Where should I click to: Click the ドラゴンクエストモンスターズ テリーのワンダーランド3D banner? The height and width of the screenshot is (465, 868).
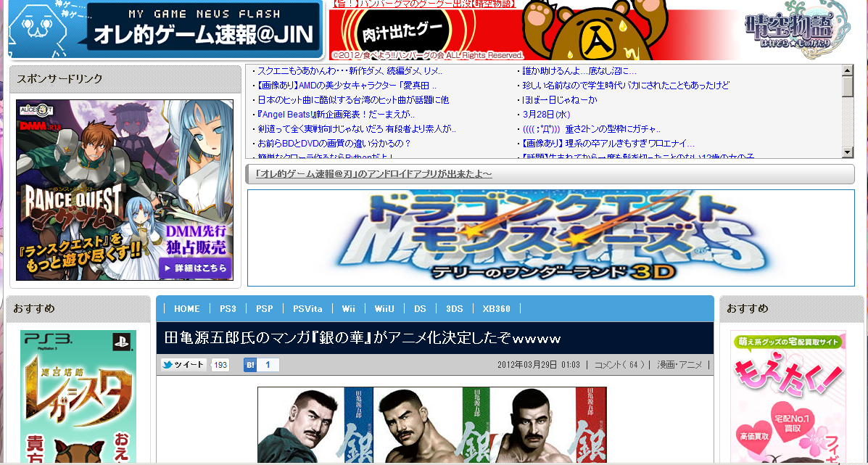(x=551, y=238)
